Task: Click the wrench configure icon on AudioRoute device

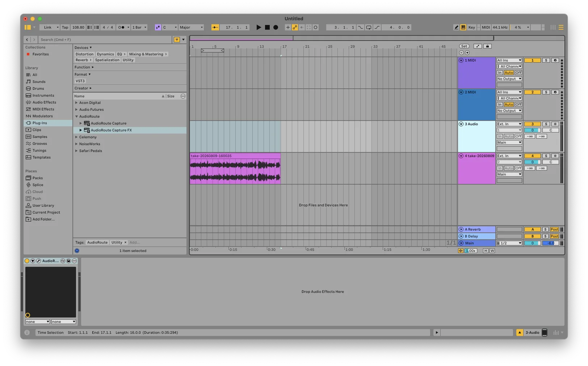Action: (38, 261)
